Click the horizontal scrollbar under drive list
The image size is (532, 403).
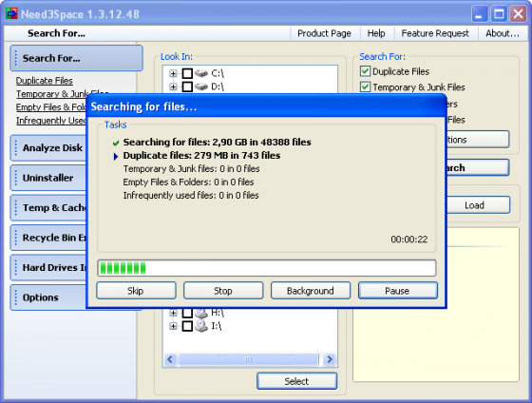[x=250, y=359]
